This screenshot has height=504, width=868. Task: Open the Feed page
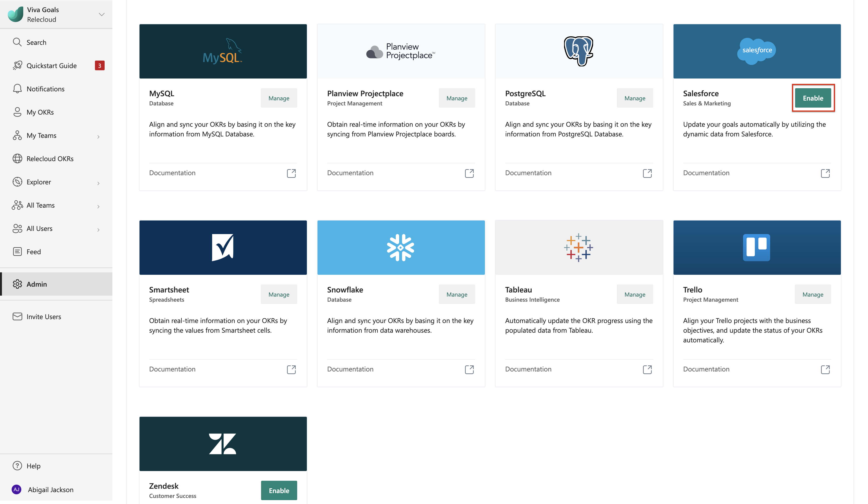coord(56,252)
